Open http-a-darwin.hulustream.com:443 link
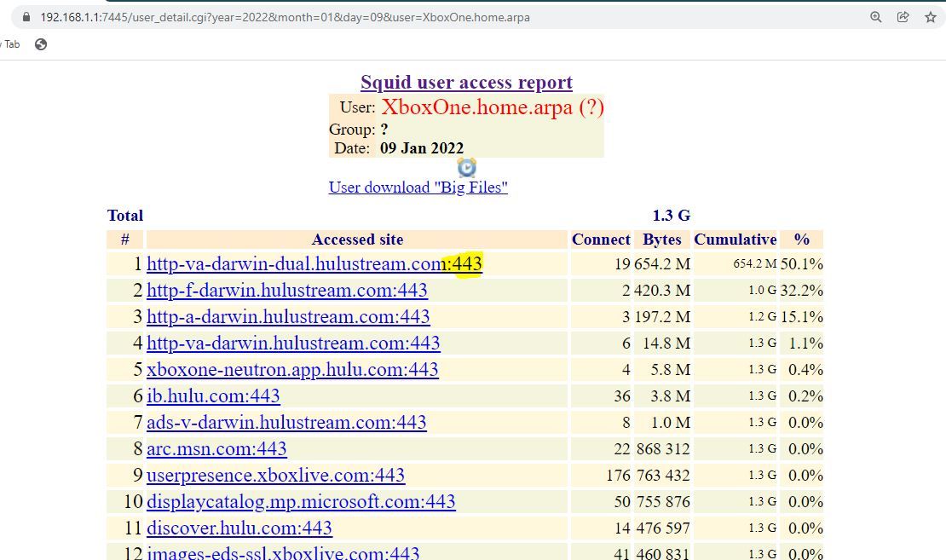 (x=288, y=317)
